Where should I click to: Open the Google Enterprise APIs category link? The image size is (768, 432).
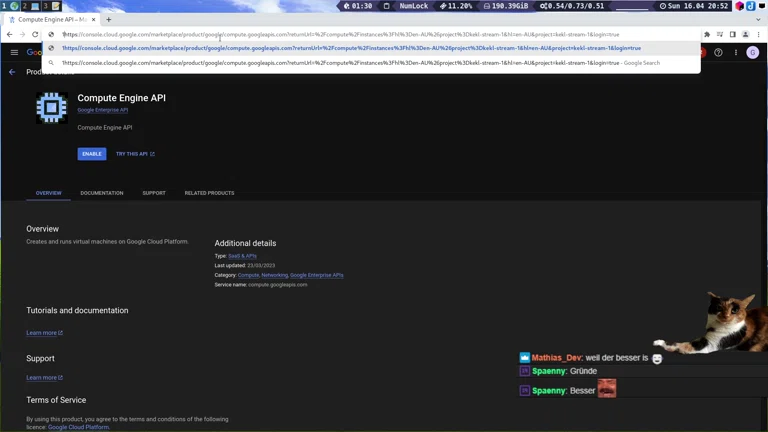point(316,275)
